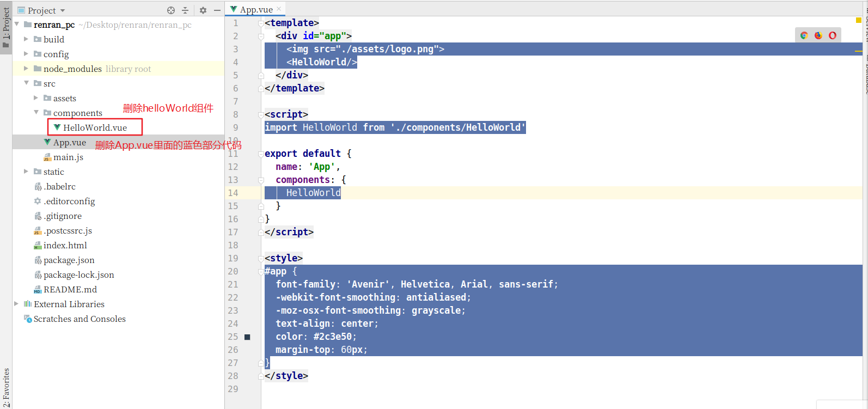The height and width of the screenshot is (409, 868).
Task: Click the Markdown icon beside README.md
Action: 38,290
